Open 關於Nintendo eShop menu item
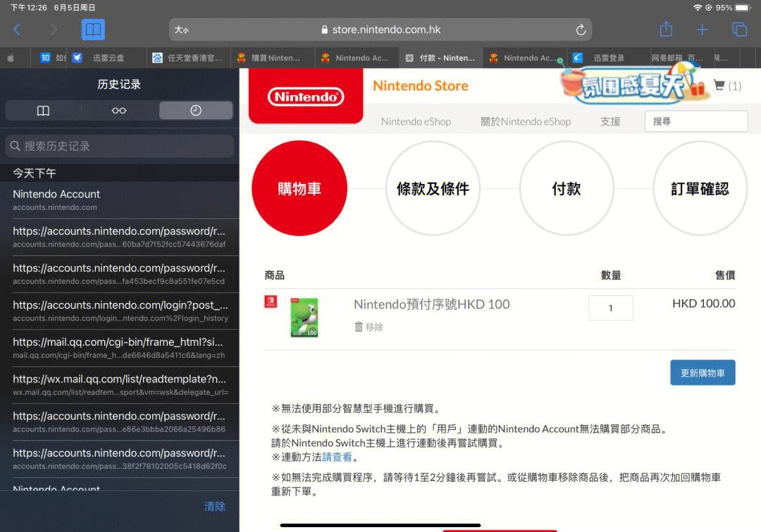Screen dimensions: 761x532 click(x=526, y=121)
